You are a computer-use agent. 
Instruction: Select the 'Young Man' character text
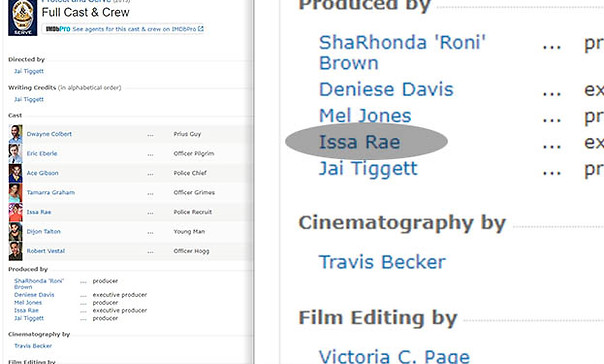[x=189, y=231]
